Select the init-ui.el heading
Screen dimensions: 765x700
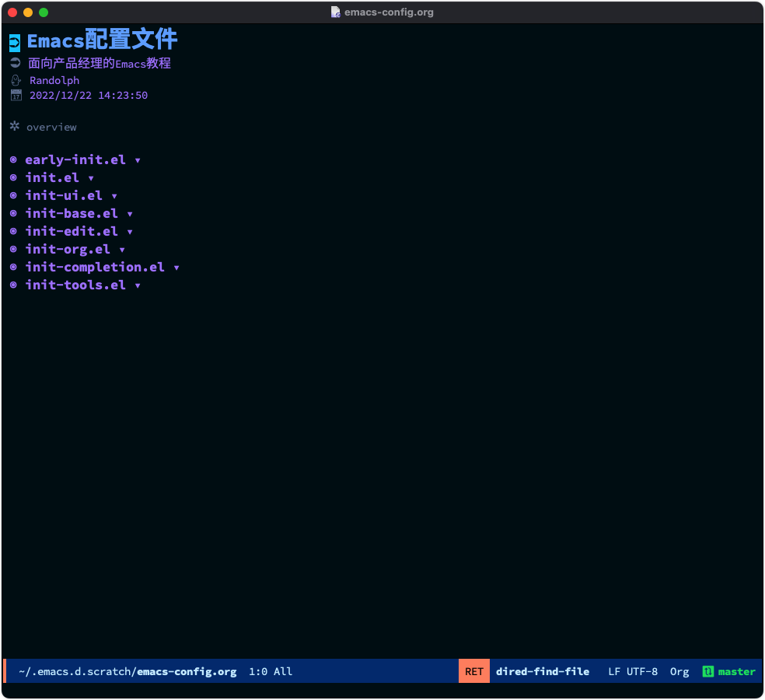tap(64, 195)
